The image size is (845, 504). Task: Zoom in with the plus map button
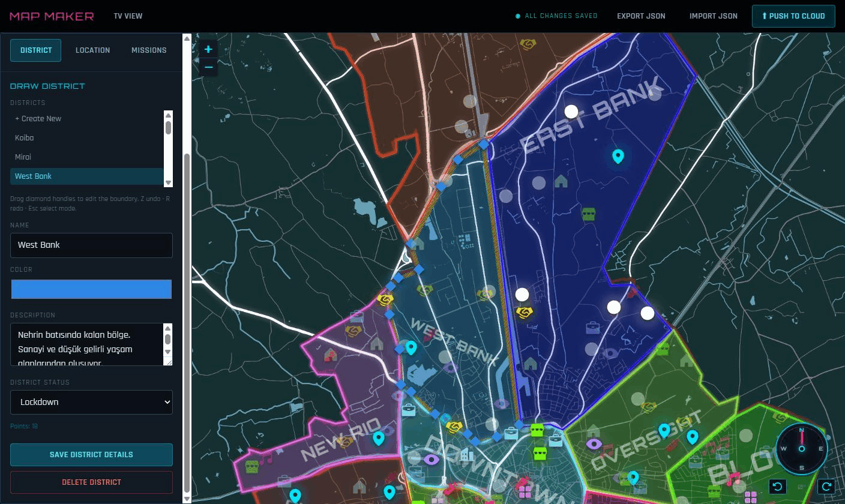click(208, 49)
